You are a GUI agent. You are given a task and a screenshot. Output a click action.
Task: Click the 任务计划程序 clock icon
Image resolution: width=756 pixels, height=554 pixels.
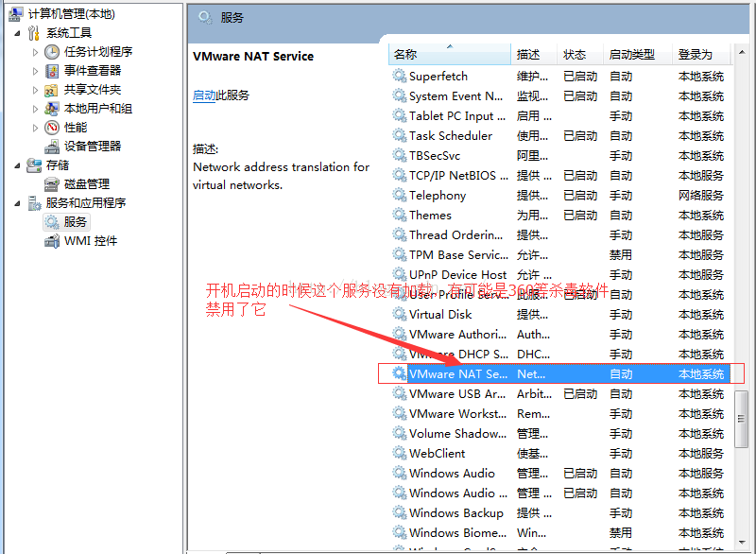[52, 52]
